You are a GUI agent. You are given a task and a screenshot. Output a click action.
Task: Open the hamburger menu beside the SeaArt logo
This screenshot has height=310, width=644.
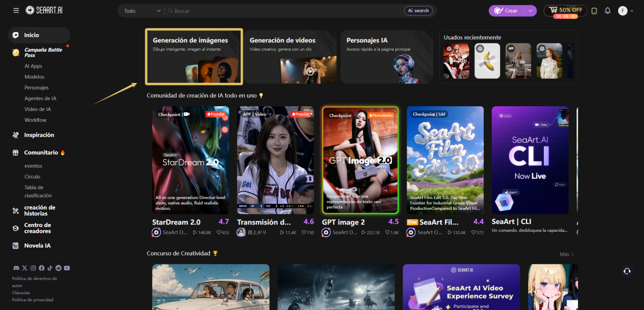16,10
